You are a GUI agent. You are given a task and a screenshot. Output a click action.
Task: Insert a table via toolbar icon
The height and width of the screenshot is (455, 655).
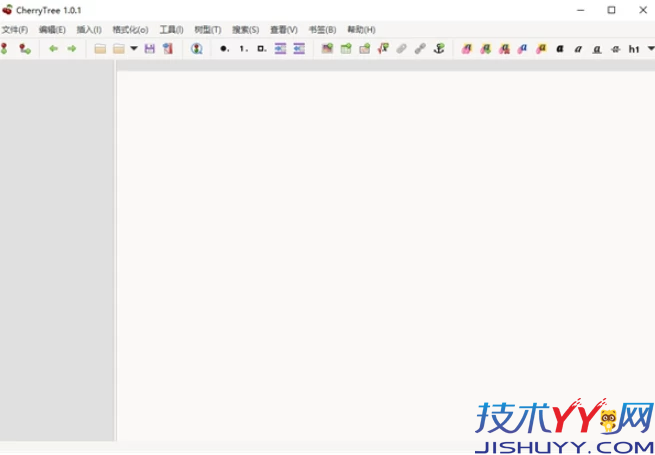coord(346,49)
